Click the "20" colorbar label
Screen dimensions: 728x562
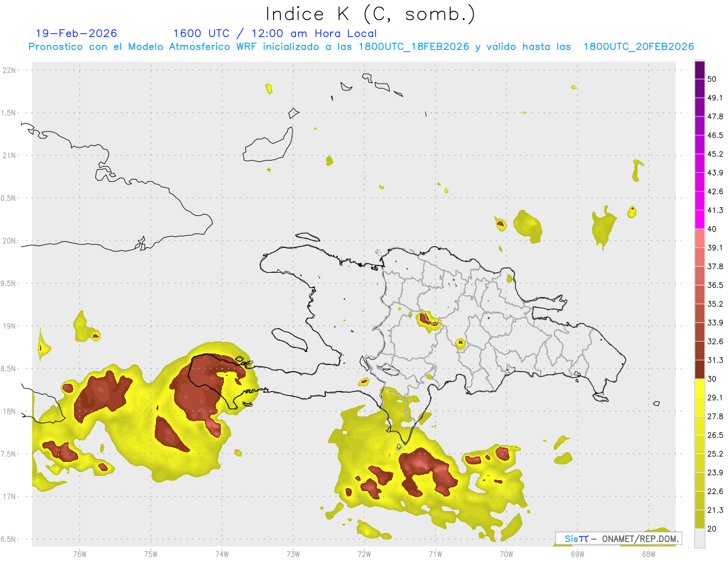point(712,529)
